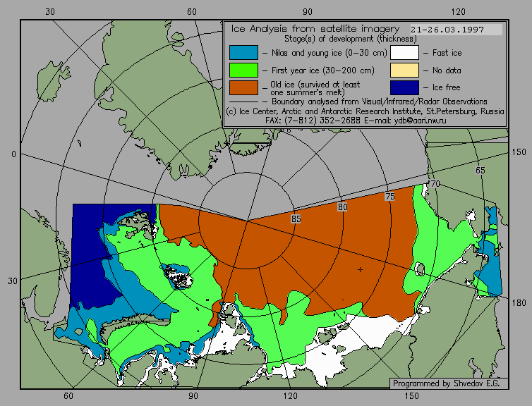This screenshot has height=406, width=532.
Task: Click the 180 longitude label
Action: point(519,303)
